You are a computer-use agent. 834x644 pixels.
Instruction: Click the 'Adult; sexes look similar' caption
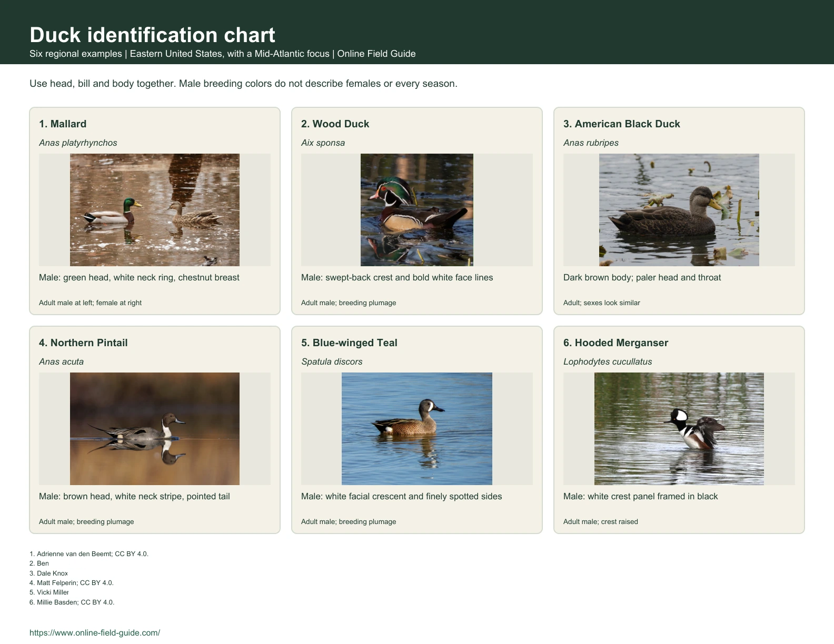(x=602, y=303)
